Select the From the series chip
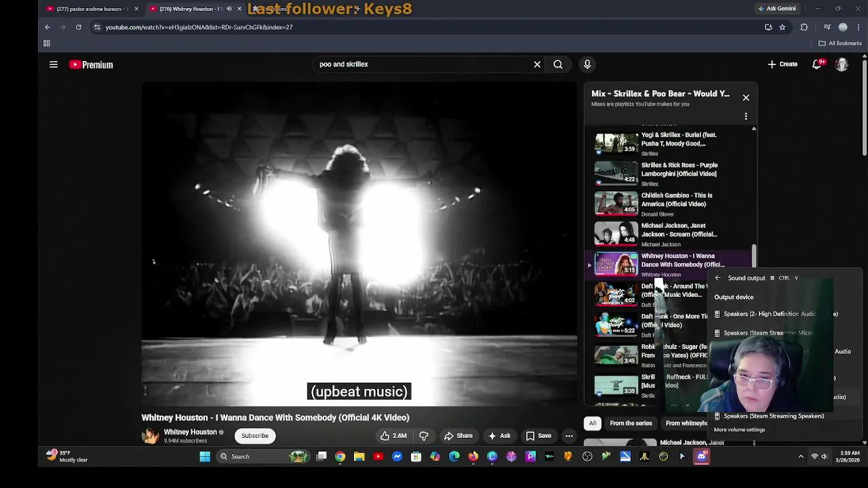The image size is (868, 488). (631, 424)
